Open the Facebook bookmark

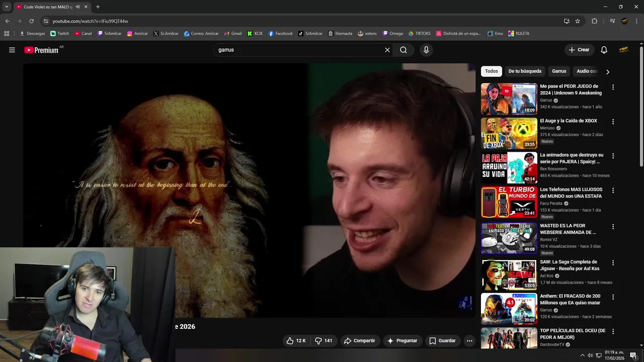281,34
